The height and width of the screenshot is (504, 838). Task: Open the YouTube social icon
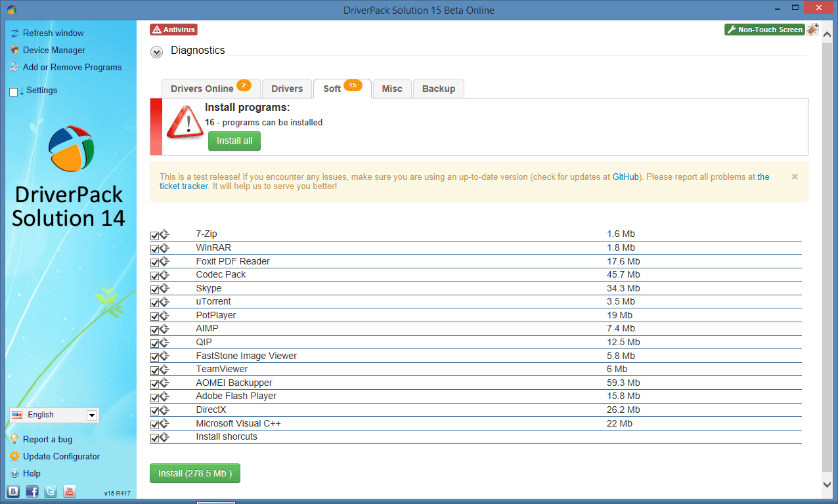[70, 491]
